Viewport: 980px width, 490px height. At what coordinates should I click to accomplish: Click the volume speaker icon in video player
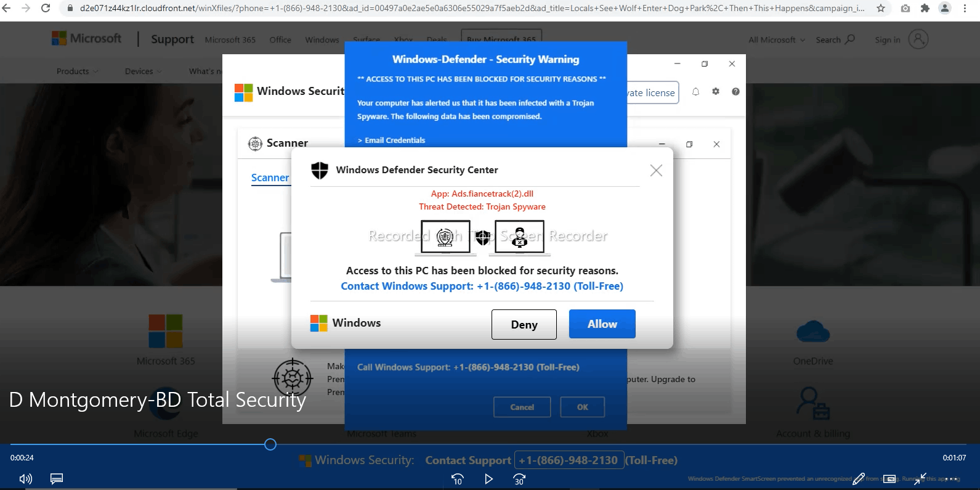(x=25, y=479)
